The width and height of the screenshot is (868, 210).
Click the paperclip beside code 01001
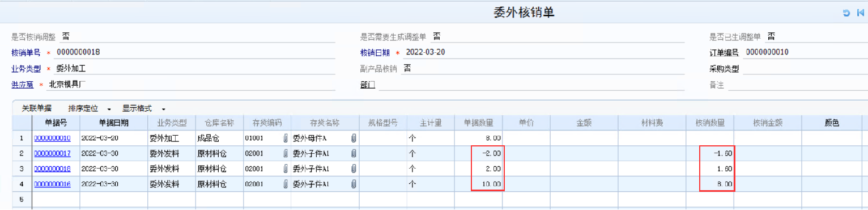[286, 138]
